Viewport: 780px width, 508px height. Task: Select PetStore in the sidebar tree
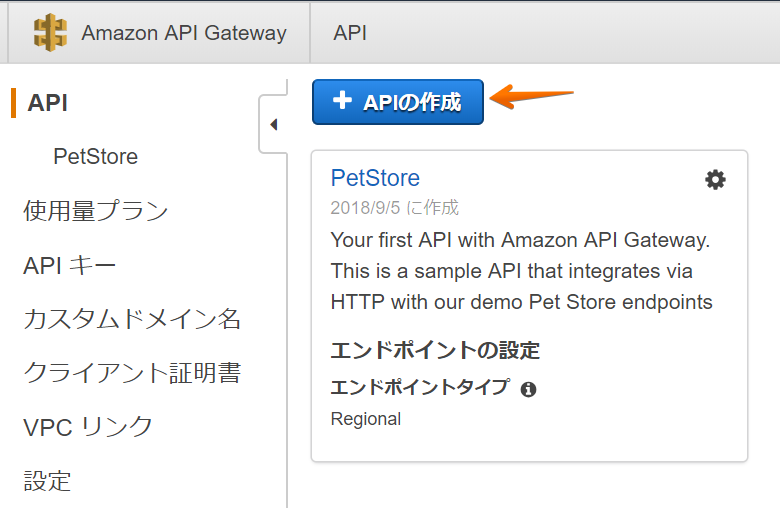(x=96, y=157)
